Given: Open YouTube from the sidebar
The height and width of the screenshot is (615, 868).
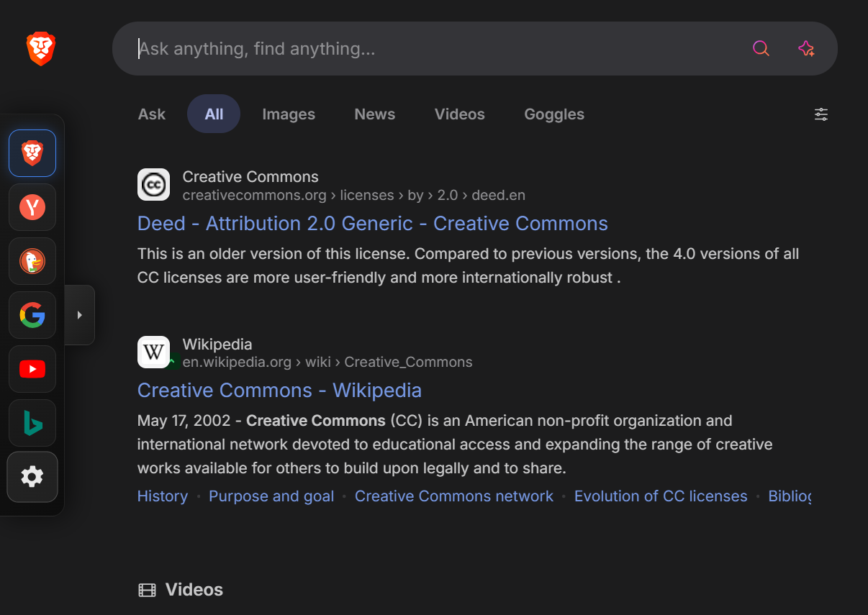Looking at the screenshot, I should 32,369.
